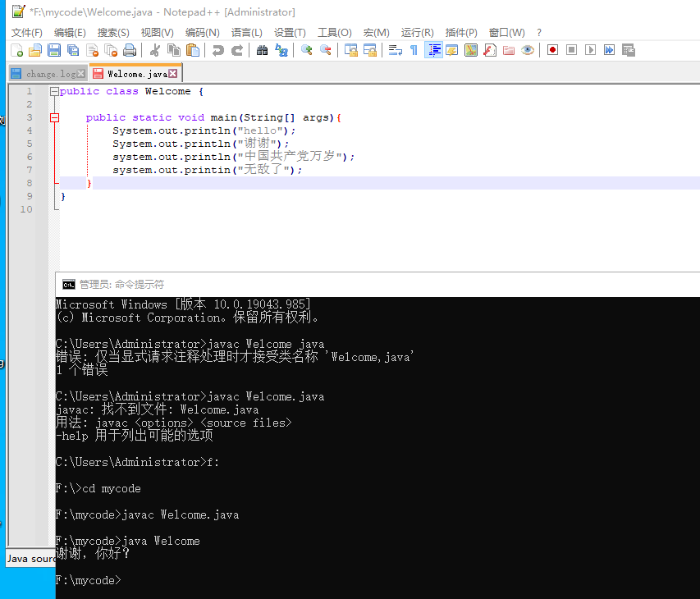Click the Open file toolbar icon
Image resolution: width=700 pixels, height=599 pixels.
point(35,50)
